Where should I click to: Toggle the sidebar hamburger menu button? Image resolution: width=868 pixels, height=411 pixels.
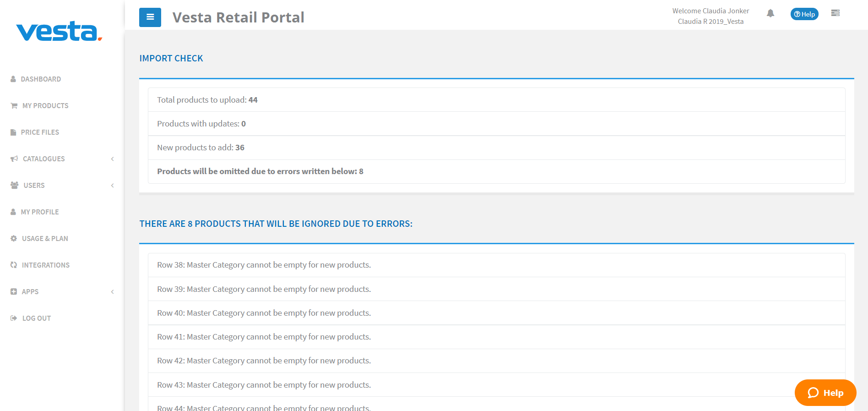150,17
